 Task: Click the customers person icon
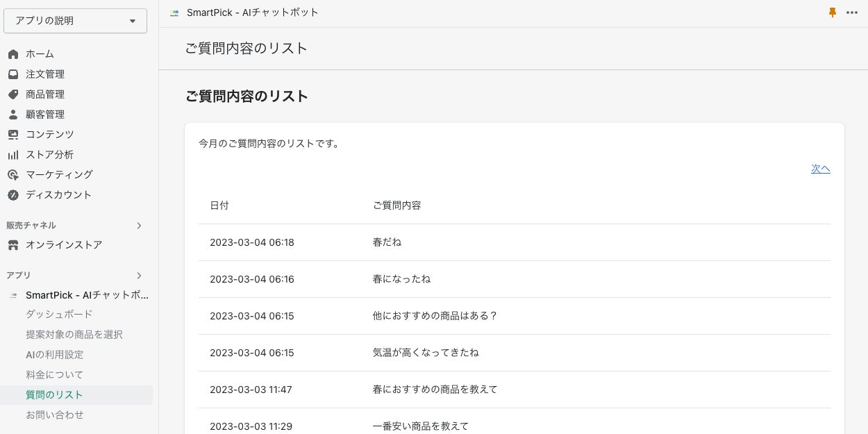point(13,115)
